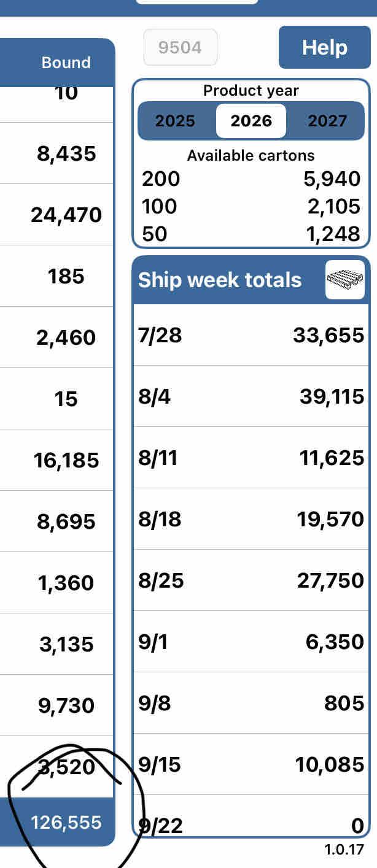The image size is (377, 868).
Task: Click the 24,470 Bound value
Action: (66, 215)
